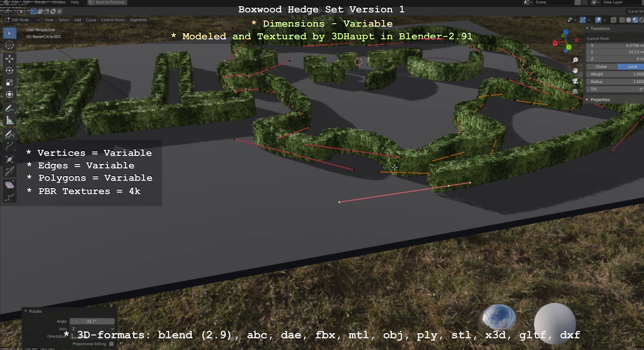Image resolution: width=644 pixels, height=350 pixels.
Task: Select the Move tool
Action: [x=10, y=59]
